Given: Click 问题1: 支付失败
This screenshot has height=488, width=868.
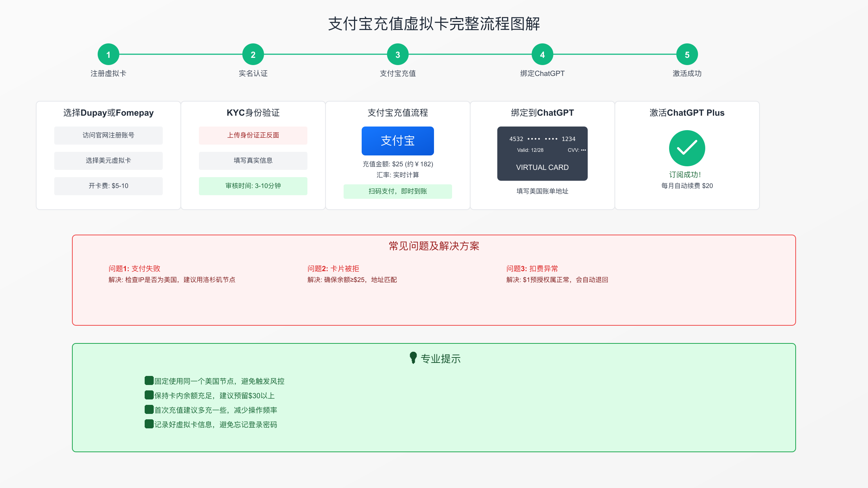Looking at the screenshot, I should tap(134, 269).
